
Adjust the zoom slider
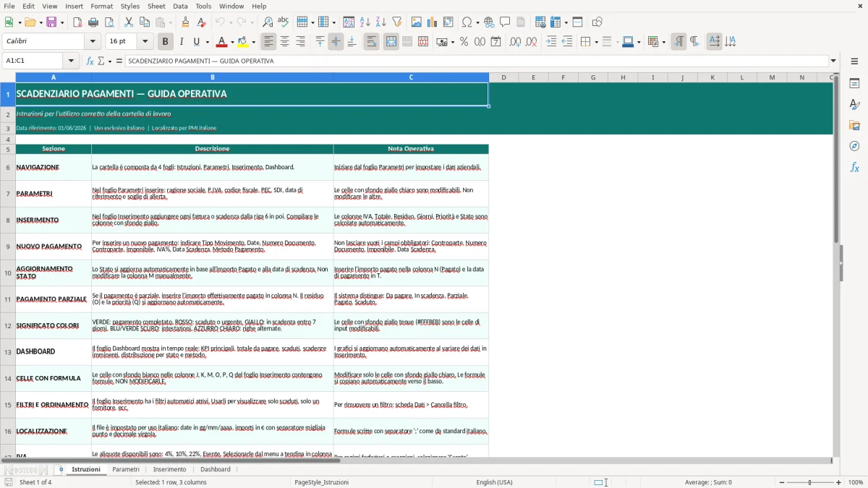(x=810, y=482)
